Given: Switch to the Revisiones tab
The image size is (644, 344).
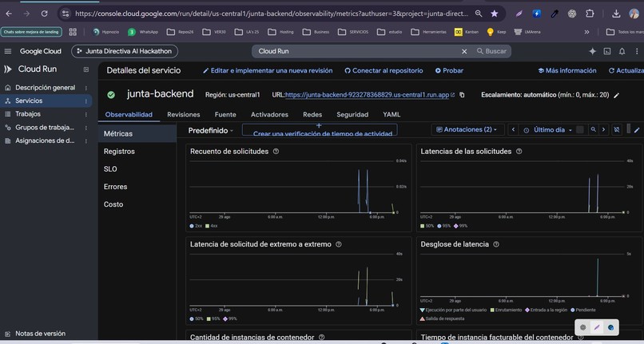Looking at the screenshot, I should (184, 114).
